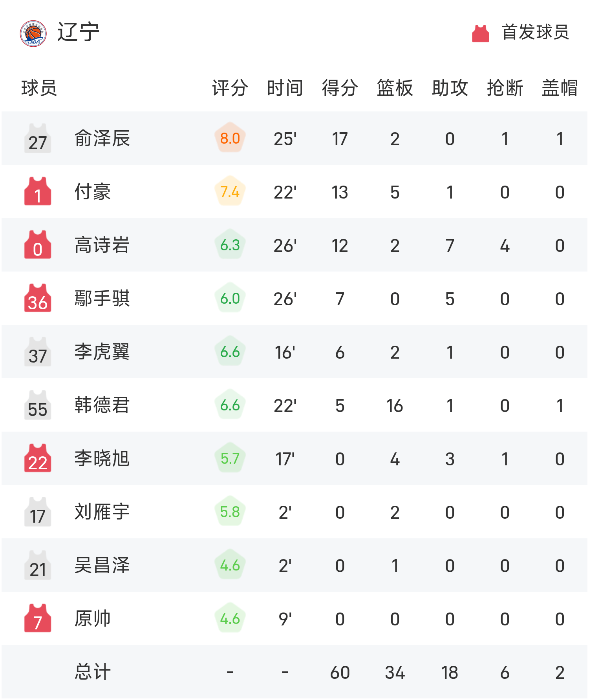
Task: Sort by 篮板 column header
Action: point(395,88)
